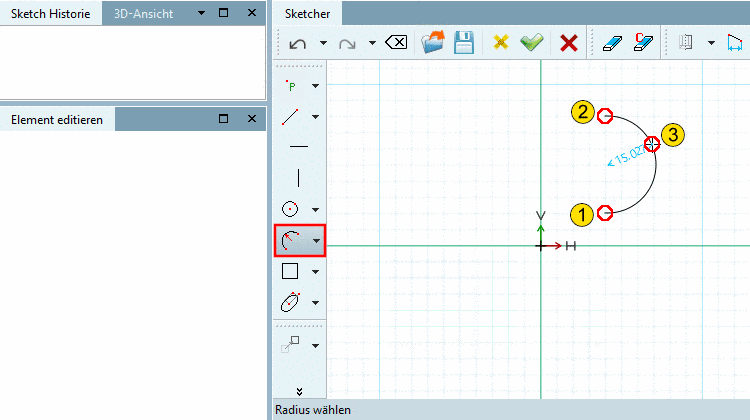Click the yellow cross icon
The height and width of the screenshot is (420, 750).
pos(501,43)
